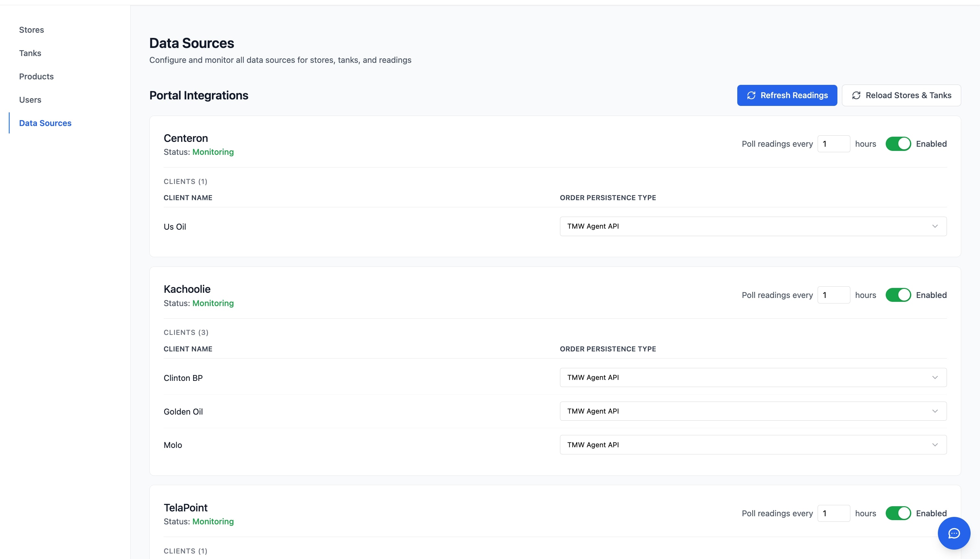The image size is (980, 559).
Task: Click chevron arrow on Molo dropdown
Action: [x=935, y=445]
